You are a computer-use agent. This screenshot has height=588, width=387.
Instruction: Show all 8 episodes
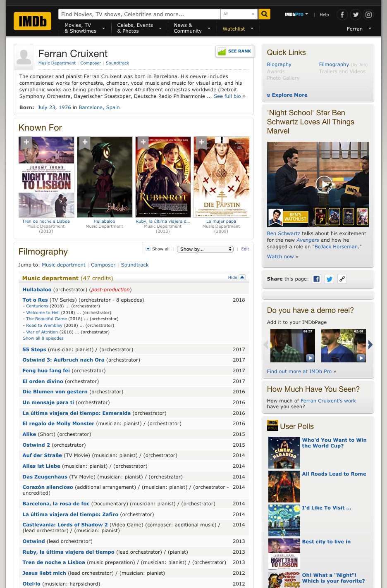click(43, 338)
